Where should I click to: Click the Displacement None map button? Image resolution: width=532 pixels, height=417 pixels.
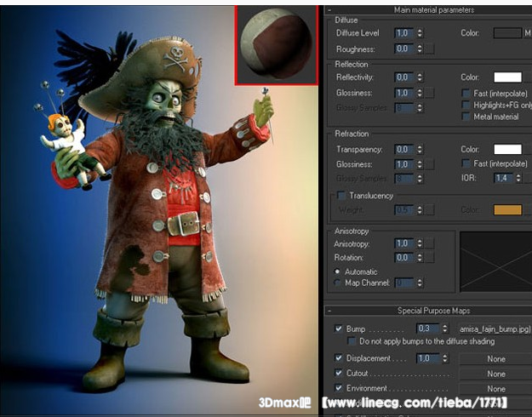tap(495, 359)
